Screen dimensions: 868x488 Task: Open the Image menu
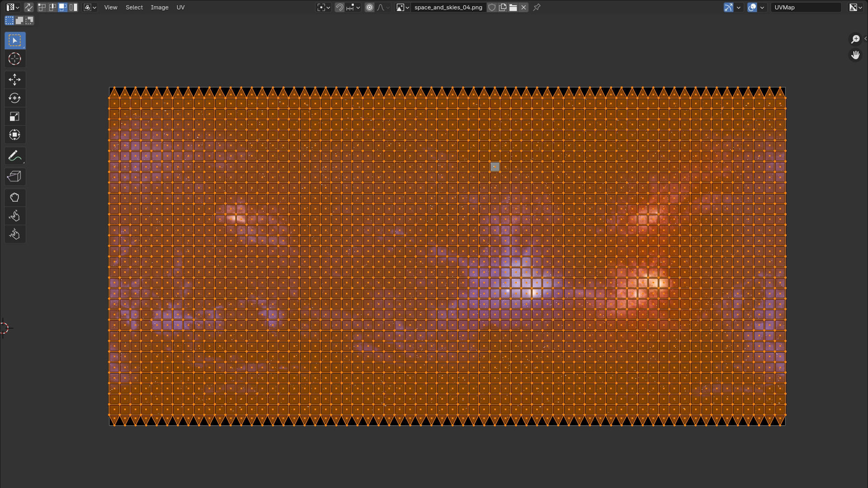[x=159, y=7]
